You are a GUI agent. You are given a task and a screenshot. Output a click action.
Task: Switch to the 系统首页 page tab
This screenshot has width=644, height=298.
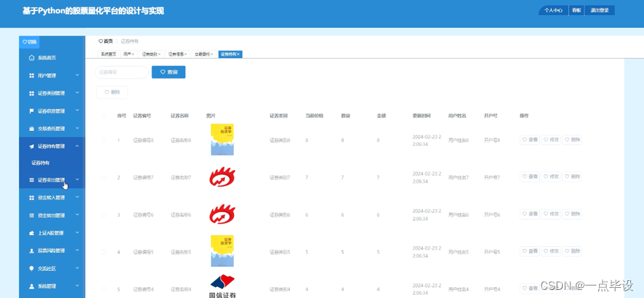(x=108, y=54)
